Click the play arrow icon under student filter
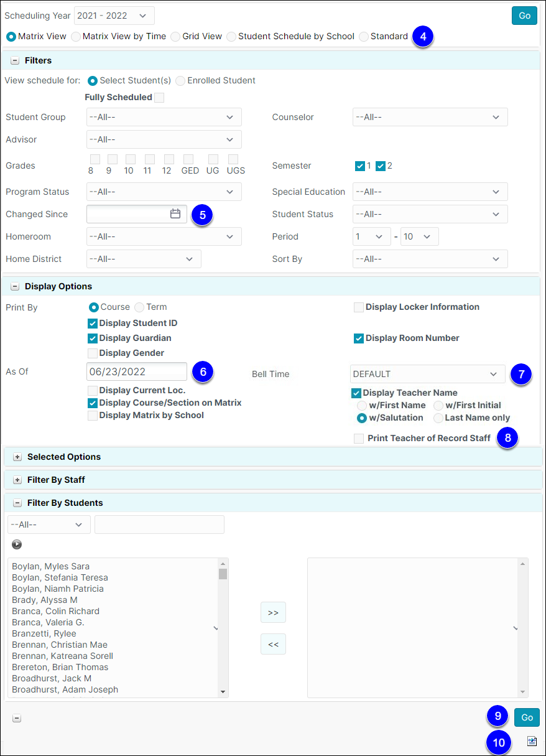Viewport: 546px width, 756px height. tap(17, 544)
